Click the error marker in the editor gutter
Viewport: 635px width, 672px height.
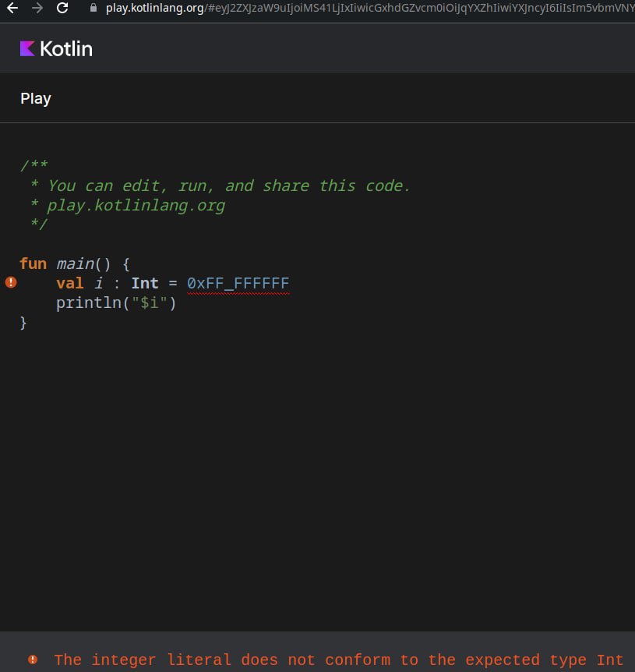coord(11,282)
